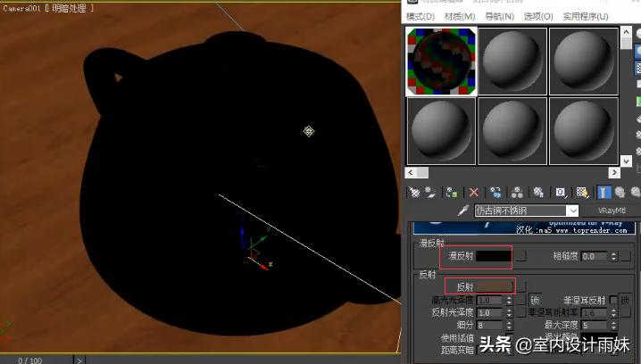The width and height of the screenshot is (641, 364).
Task: Click sample slots scroll down arrow
Action: (x=626, y=161)
